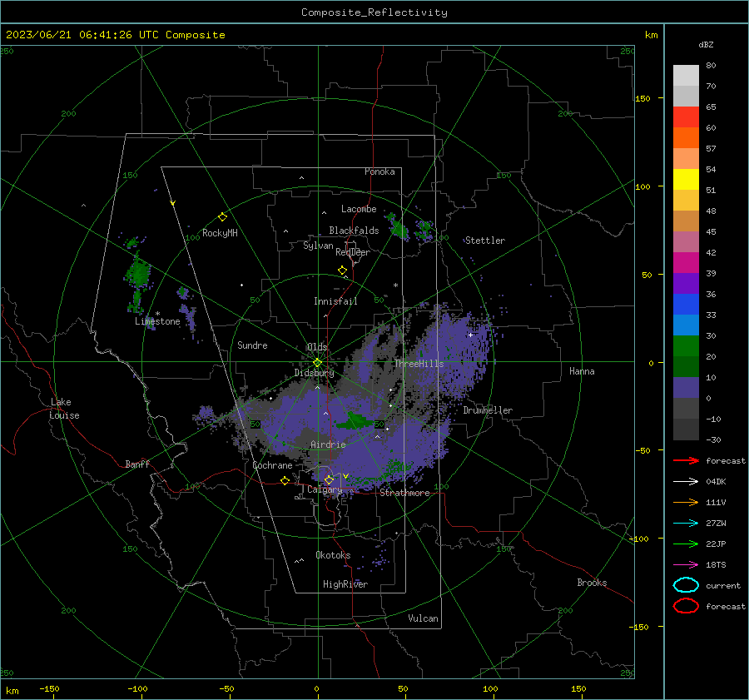Click the green reflectivity cell northwest of Limestone
This screenshot has width=749, height=700.
click(138, 273)
